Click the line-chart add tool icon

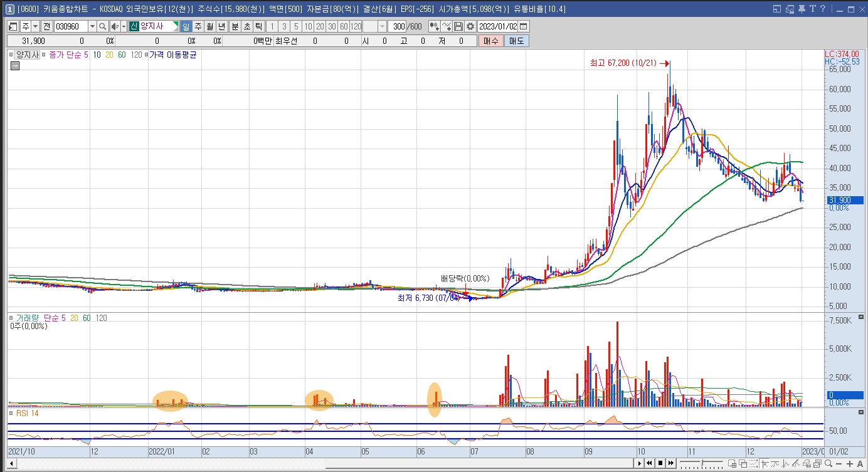pyautogui.click(x=447, y=26)
